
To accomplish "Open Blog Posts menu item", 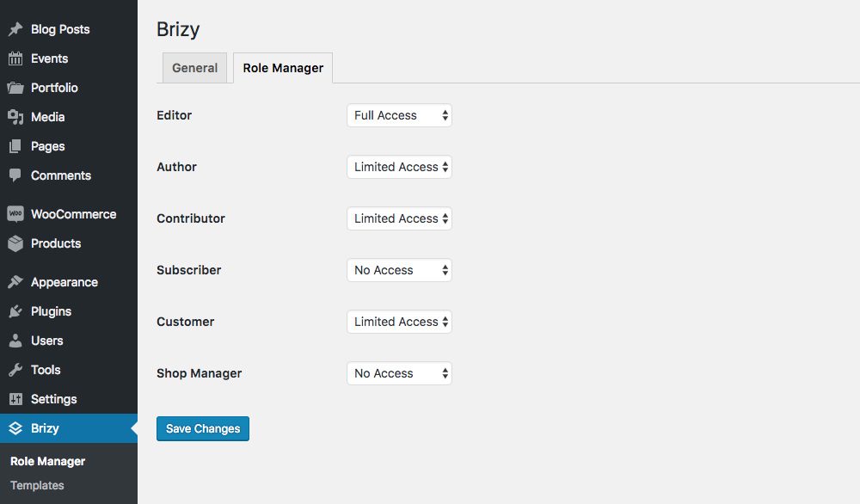I will (69, 29).
